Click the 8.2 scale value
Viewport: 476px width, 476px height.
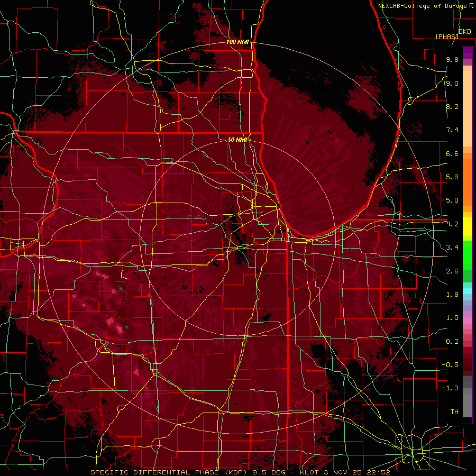452,106
